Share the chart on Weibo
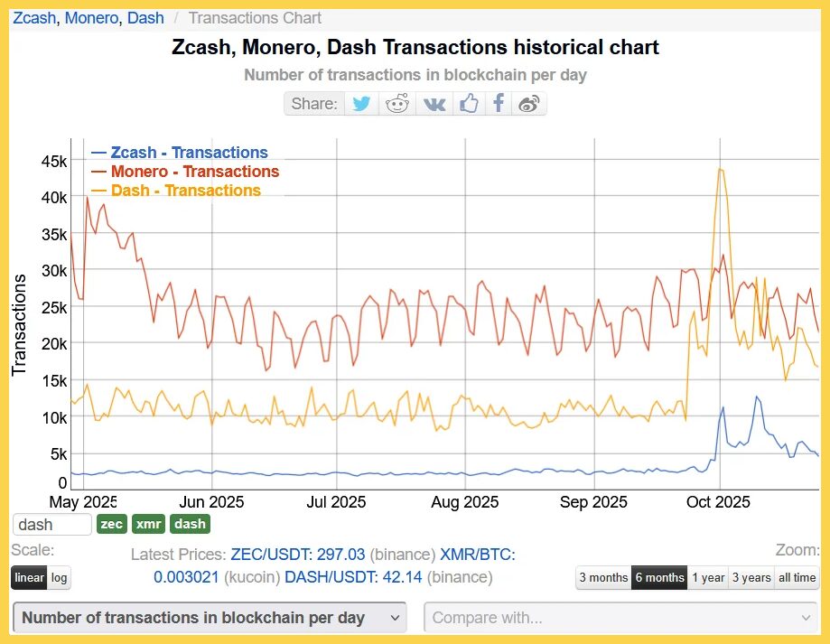Image resolution: width=830 pixels, height=644 pixels. [529, 103]
